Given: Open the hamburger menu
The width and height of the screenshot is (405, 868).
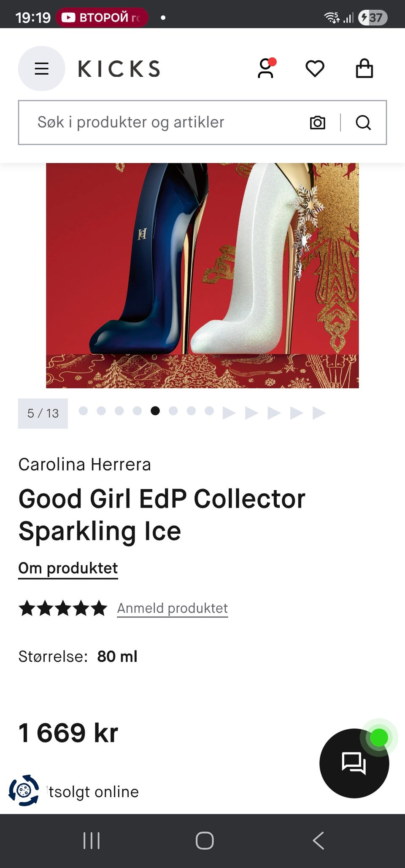Looking at the screenshot, I should [x=41, y=68].
